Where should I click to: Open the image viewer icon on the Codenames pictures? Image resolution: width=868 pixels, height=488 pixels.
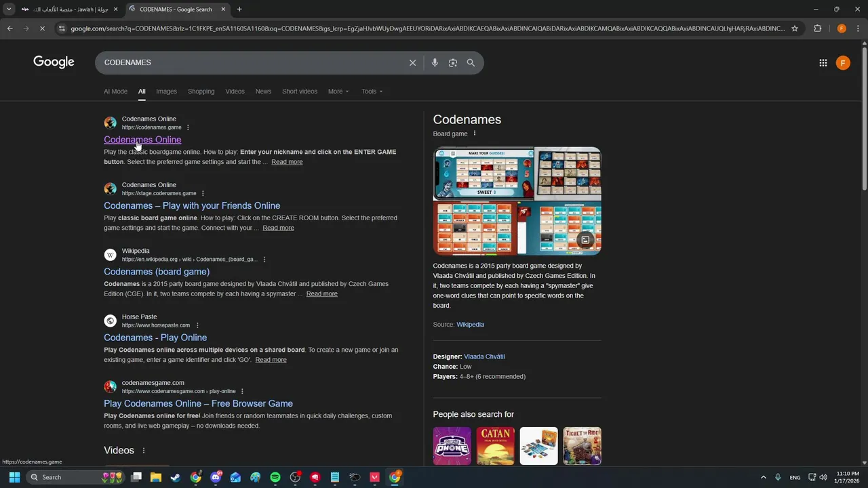coord(586,239)
